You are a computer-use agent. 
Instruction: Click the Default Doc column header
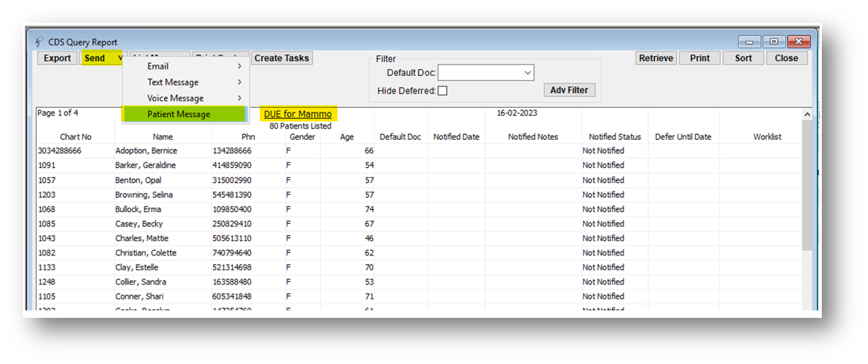point(401,137)
